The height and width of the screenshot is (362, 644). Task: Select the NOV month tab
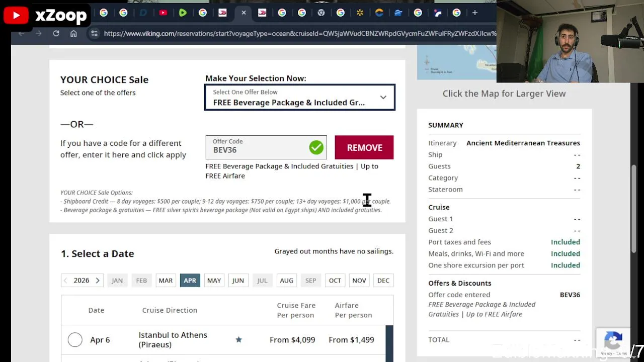click(x=359, y=281)
